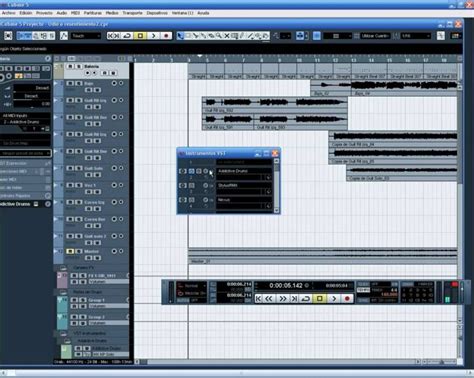Open the Transporte menu
The width and height of the screenshot is (474, 378).
click(x=132, y=13)
